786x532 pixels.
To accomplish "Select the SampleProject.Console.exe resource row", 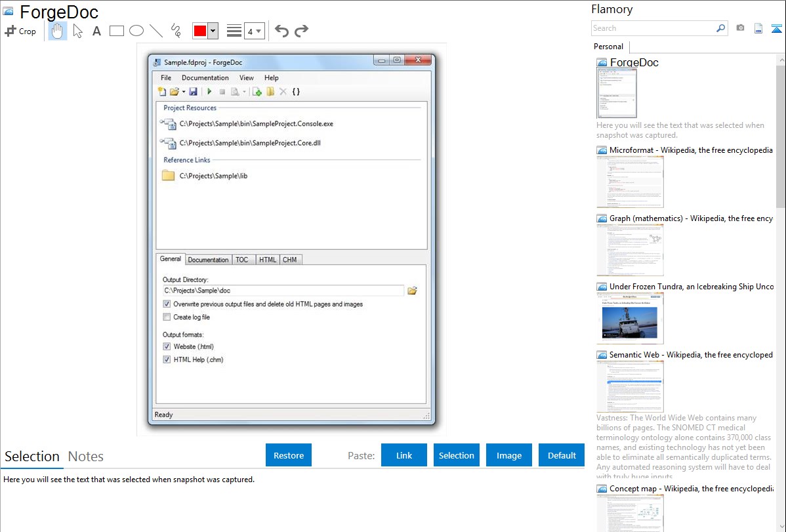I will 247,124.
